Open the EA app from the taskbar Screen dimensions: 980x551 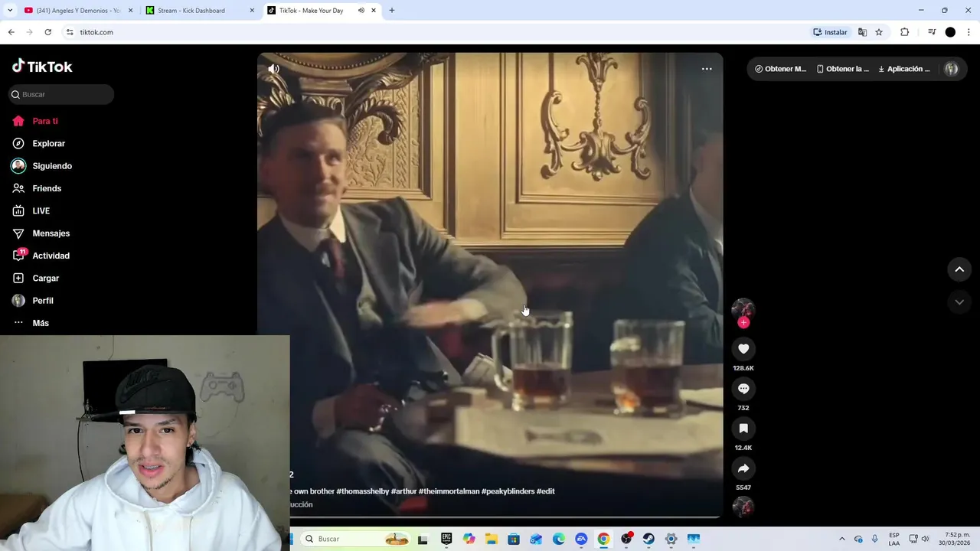point(581,539)
